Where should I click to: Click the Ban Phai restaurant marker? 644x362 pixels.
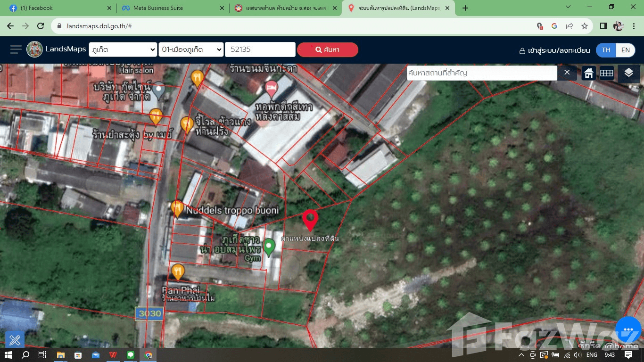[178, 271]
